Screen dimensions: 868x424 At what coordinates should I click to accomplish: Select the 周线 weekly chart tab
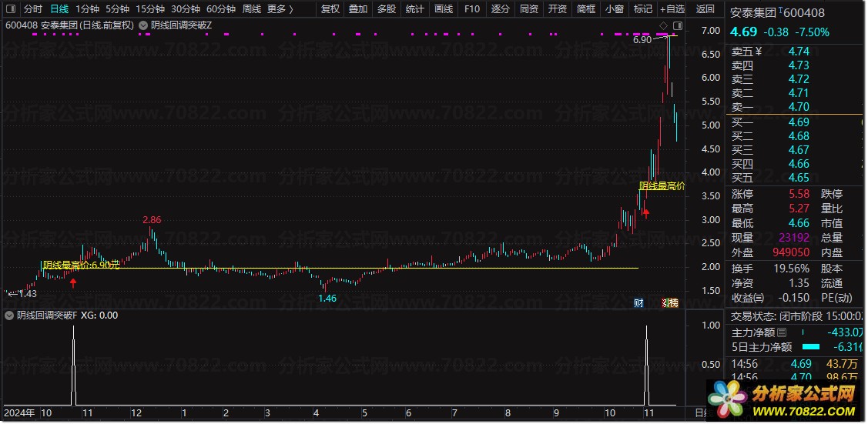point(252,9)
